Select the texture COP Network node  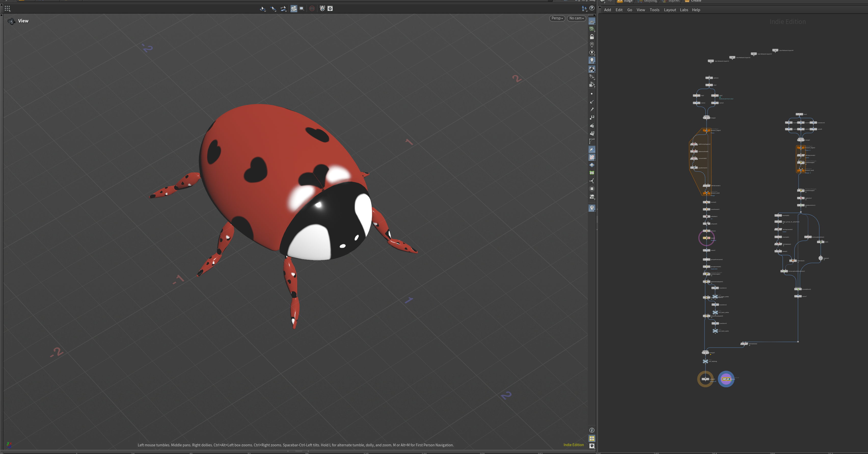(x=726, y=379)
